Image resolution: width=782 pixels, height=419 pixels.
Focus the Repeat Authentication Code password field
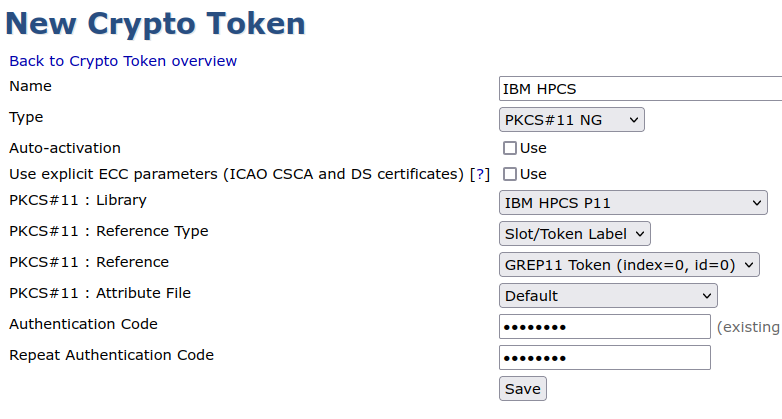coord(604,358)
